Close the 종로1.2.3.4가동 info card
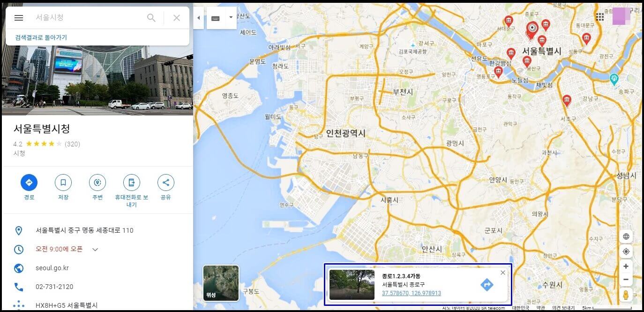 click(503, 273)
